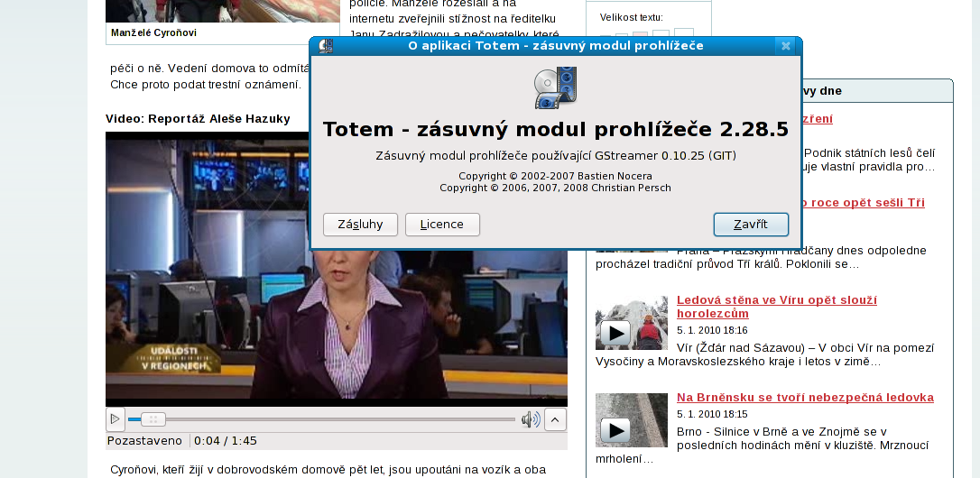
Task: Open the link ending with 'roce opět sešli Tři'
Action: 863,202
